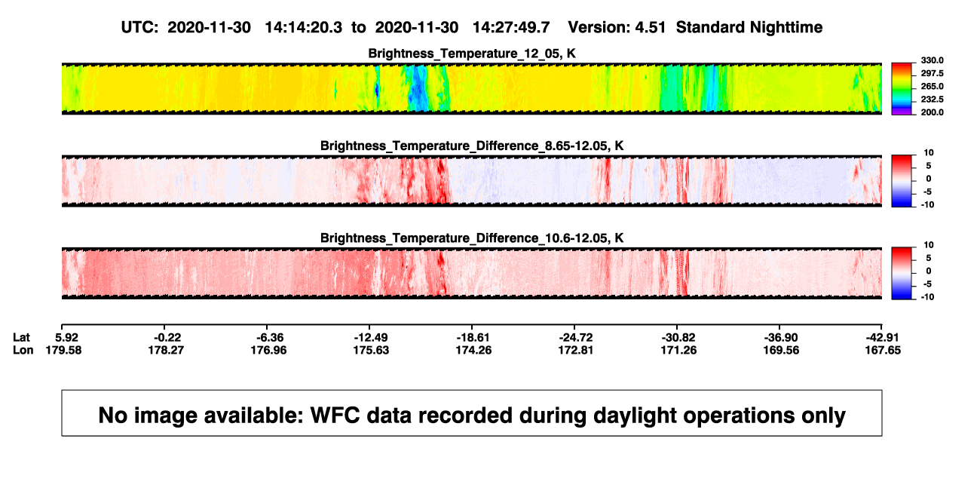Click latitude value -30.82
The image size is (980, 503).
(677, 337)
